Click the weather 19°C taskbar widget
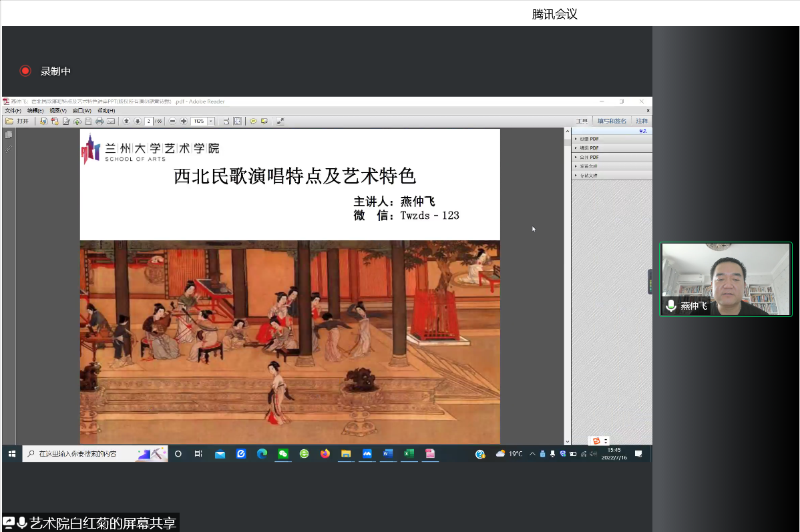The height and width of the screenshot is (532, 800). point(510,453)
